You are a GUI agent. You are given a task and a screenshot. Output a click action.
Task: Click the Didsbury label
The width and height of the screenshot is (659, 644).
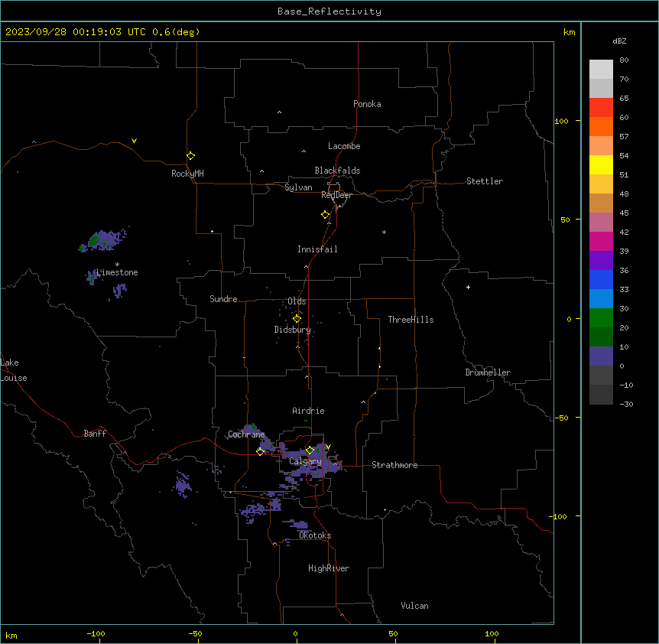click(x=293, y=330)
